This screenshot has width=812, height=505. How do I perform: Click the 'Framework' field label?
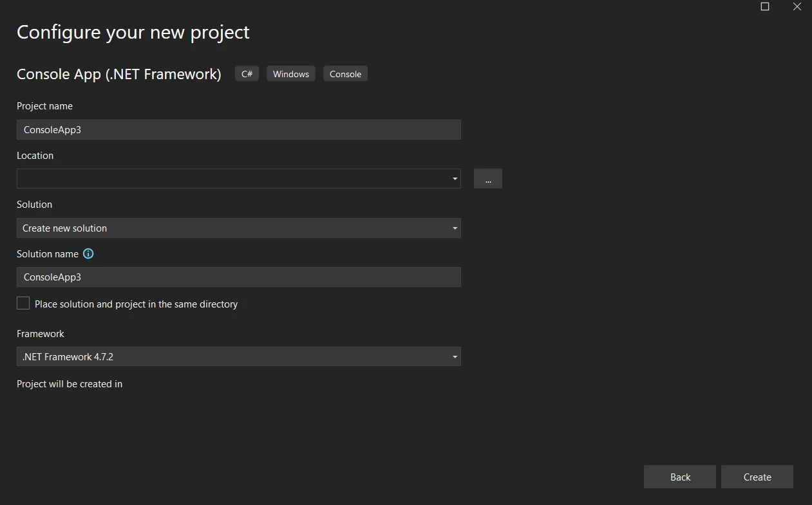tap(41, 334)
